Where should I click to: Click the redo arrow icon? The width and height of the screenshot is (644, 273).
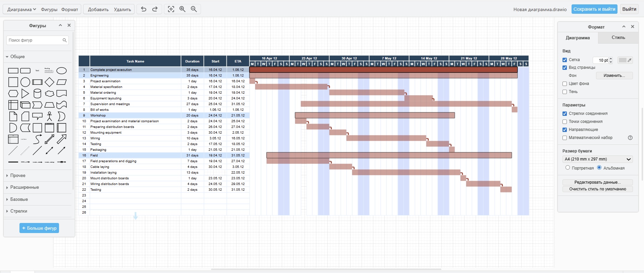point(155,9)
